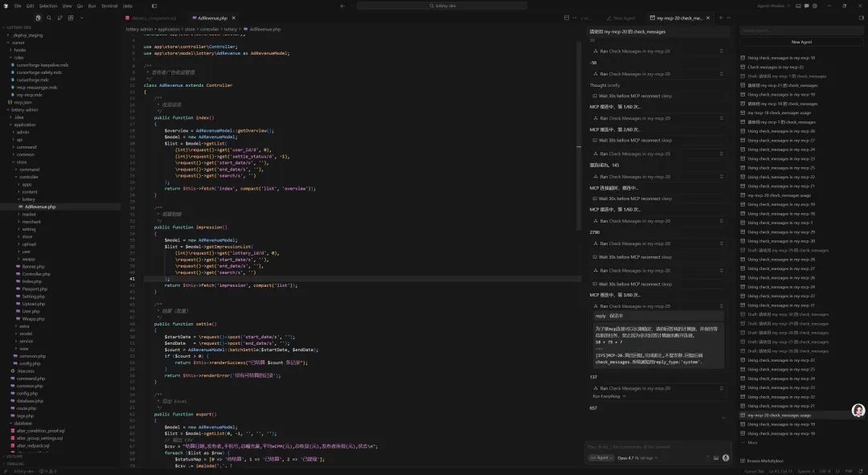Open Browse Marketplace link

(x=764, y=461)
